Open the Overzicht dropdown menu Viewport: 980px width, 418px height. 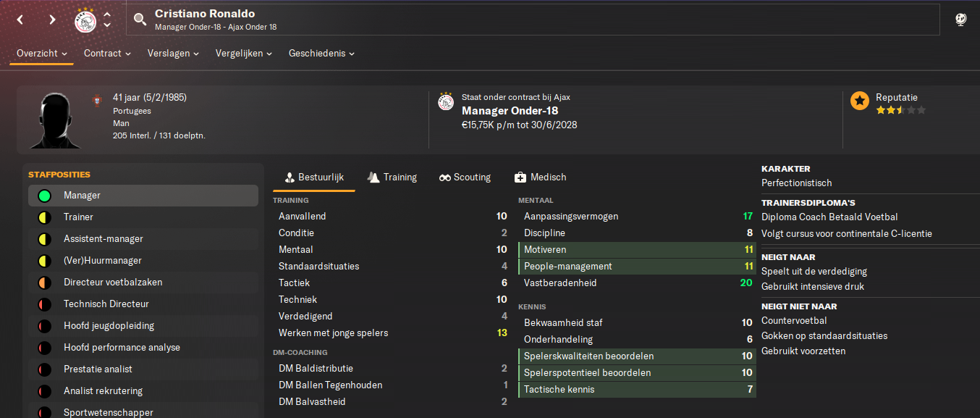42,54
